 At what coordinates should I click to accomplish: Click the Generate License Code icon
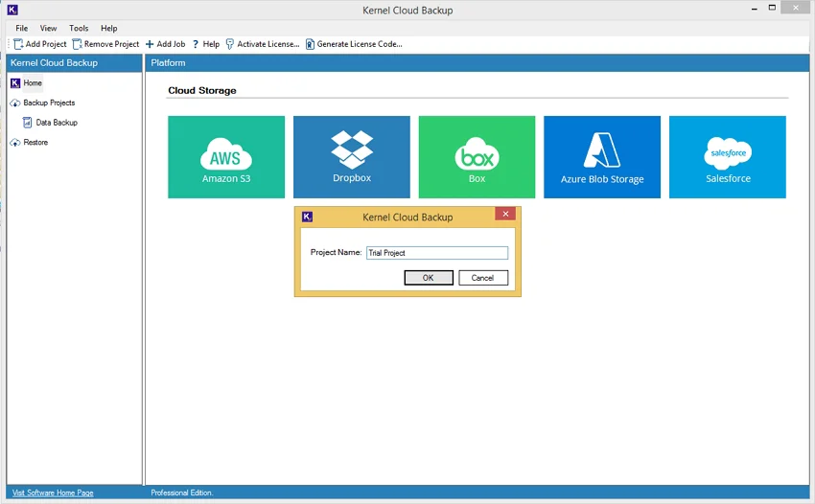coord(310,44)
